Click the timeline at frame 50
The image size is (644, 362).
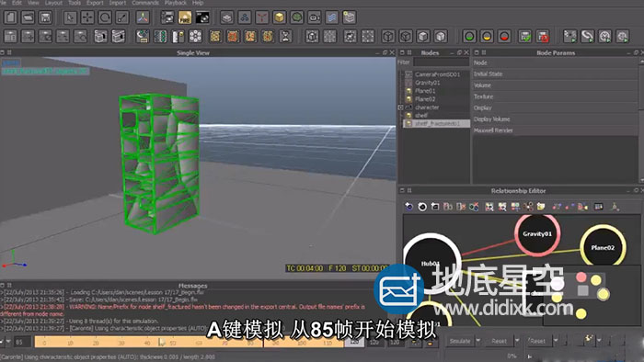[x=173, y=342]
